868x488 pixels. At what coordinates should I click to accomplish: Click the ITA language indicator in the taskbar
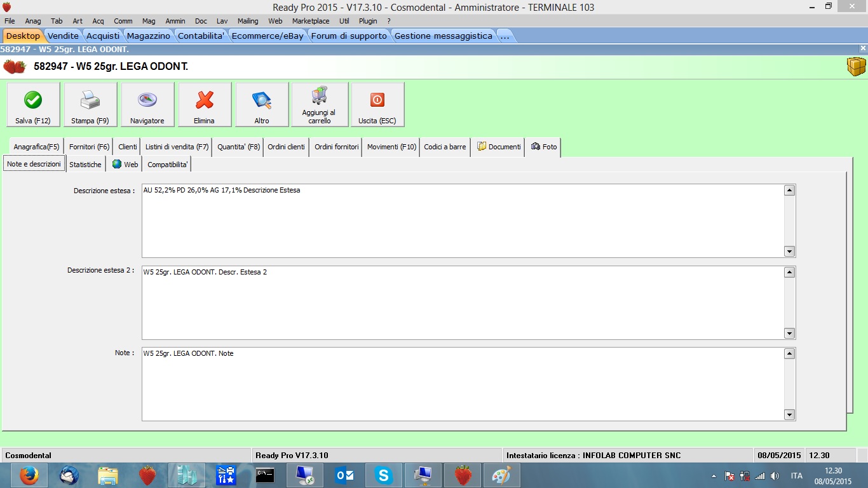pyautogui.click(x=796, y=475)
